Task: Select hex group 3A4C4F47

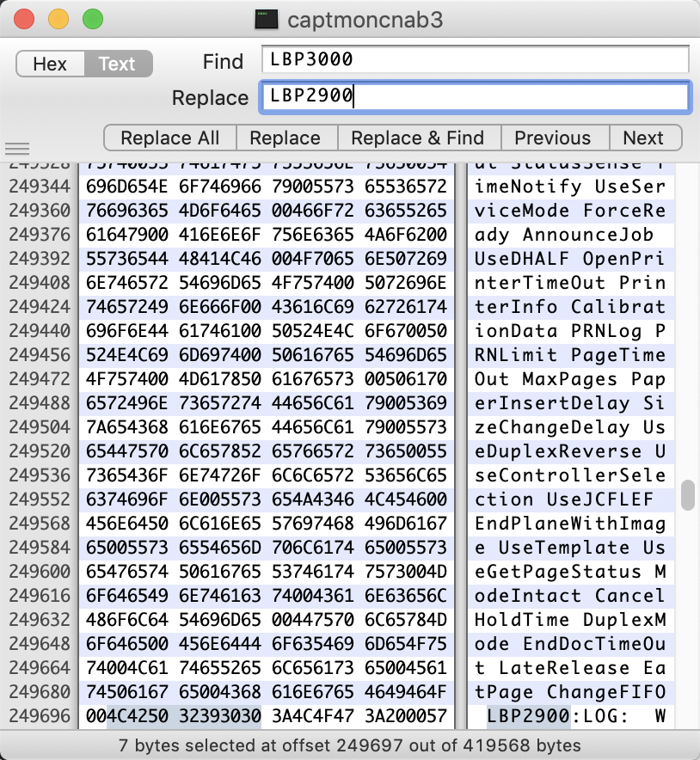Action: pyautogui.click(x=313, y=716)
